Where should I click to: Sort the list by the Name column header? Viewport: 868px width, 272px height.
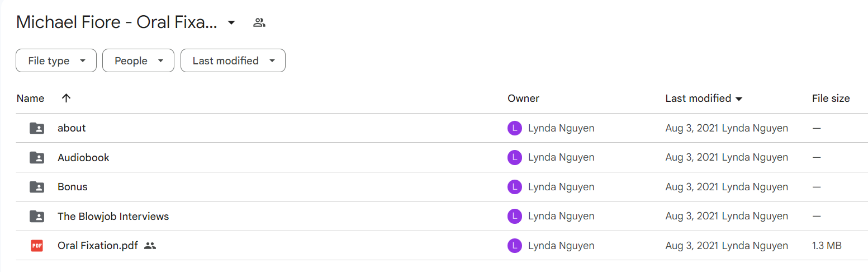(30, 99)
